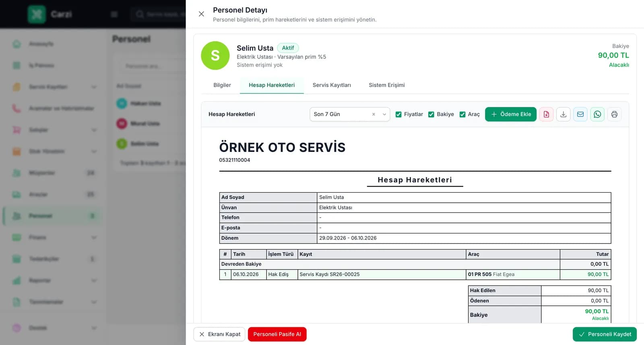Toggle the Bakiye checkbox
This screenshot has height=345, width=644.
[431, 114]
